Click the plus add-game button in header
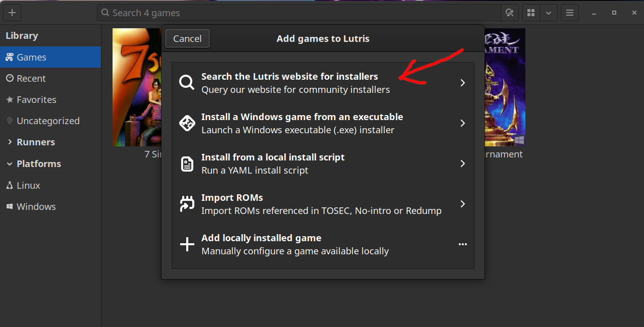 tap(12, 13)
